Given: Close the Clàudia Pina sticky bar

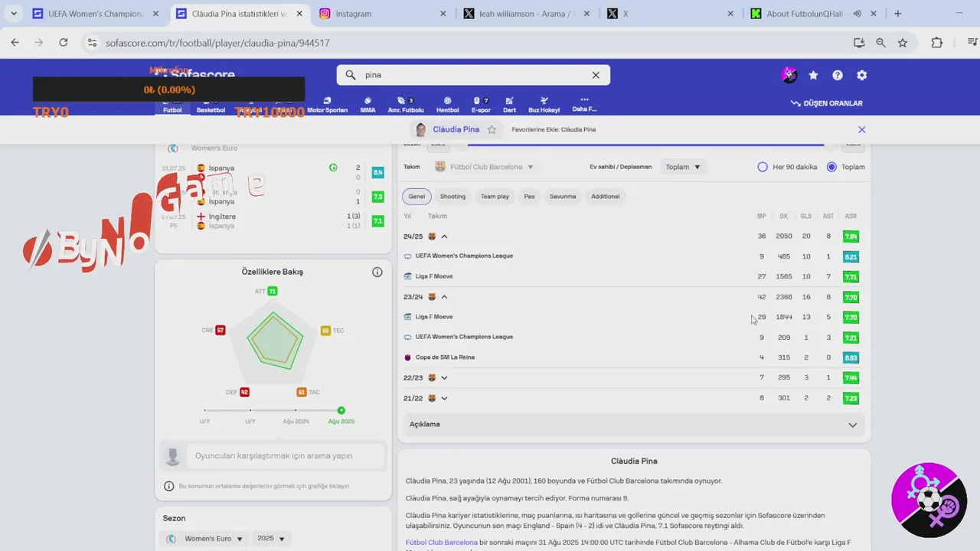Looking at the screenshot, I should [x=862, y=129].
